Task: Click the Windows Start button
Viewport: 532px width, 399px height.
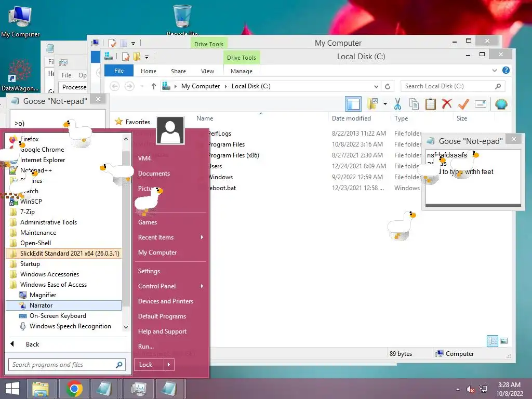Action: pos(12,389)
